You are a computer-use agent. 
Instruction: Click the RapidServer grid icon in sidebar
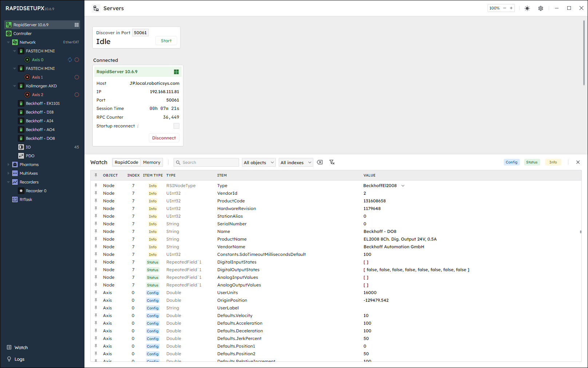(76, 25)
